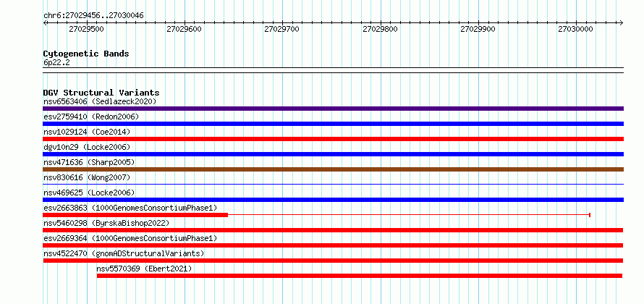Image resolution: width=644 pixels, height=304 pixels.
Task: Click the blue bar under nsv469625
Action: click(x=333, y=200)
